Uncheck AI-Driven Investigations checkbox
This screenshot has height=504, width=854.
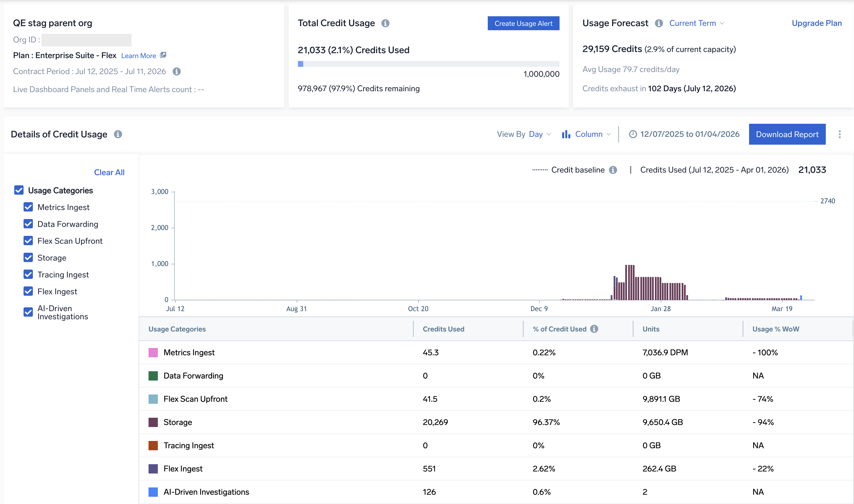(x=28, y=312)
